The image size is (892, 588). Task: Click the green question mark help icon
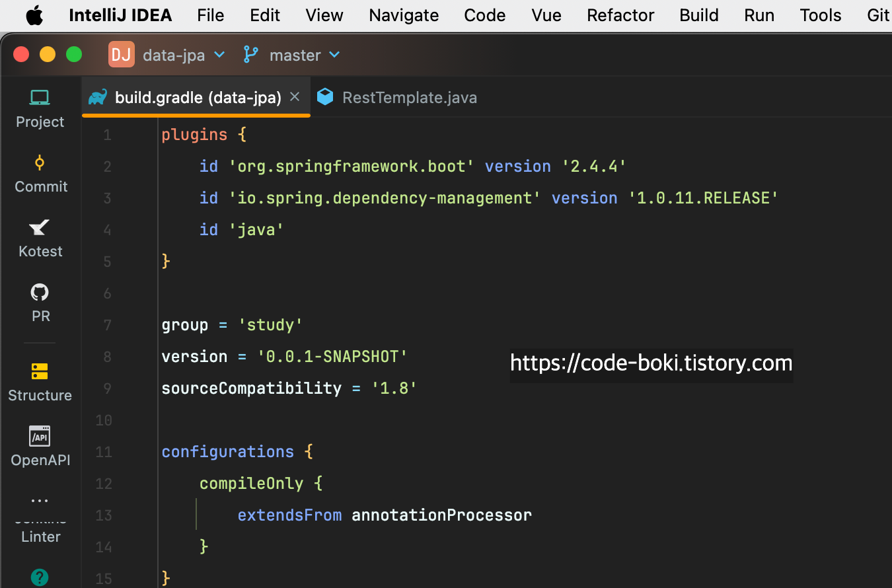coord(40,577)
